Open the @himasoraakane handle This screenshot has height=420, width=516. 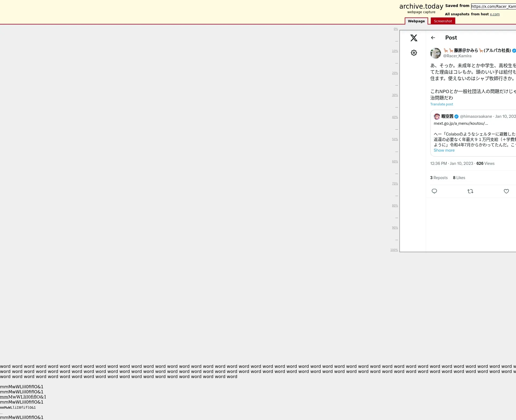point(476,116)
